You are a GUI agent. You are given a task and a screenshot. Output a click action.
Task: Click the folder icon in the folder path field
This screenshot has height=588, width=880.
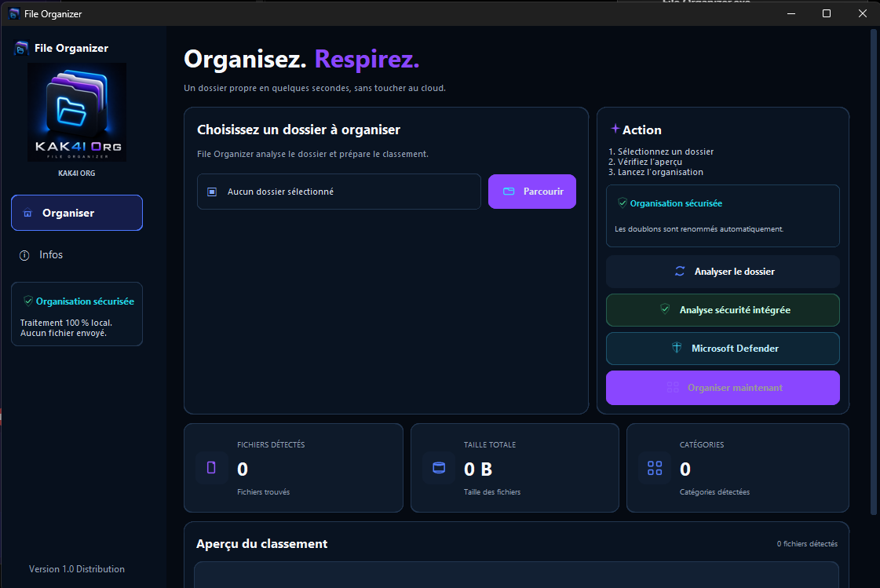tap(212, 192)
